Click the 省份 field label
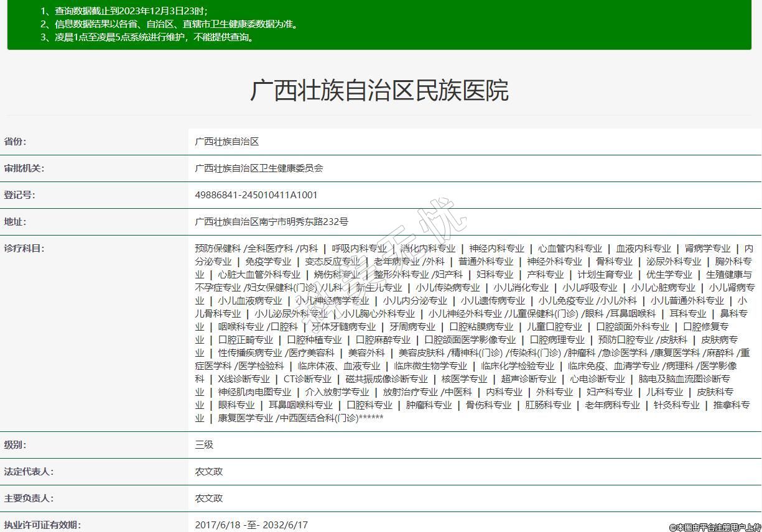Viewport: 762px width, 532px height. pyautogui.click(x=16, y=142)
